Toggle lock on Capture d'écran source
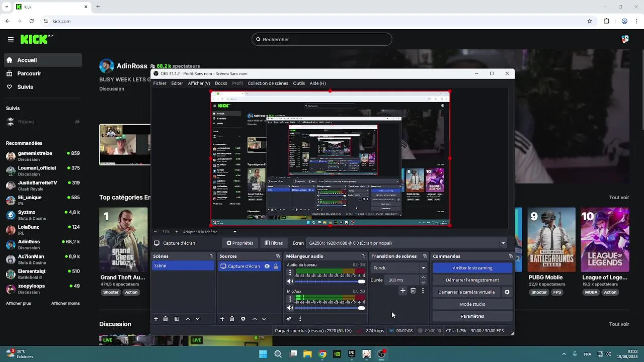Viewport: 644px width, 362px height. [x=276, y=266]
